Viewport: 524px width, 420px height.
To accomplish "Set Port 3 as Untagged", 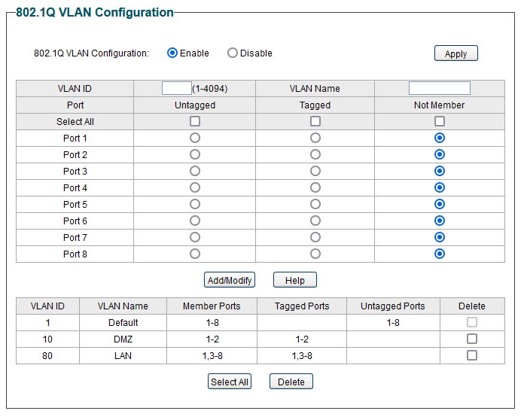I will [195, 171].
